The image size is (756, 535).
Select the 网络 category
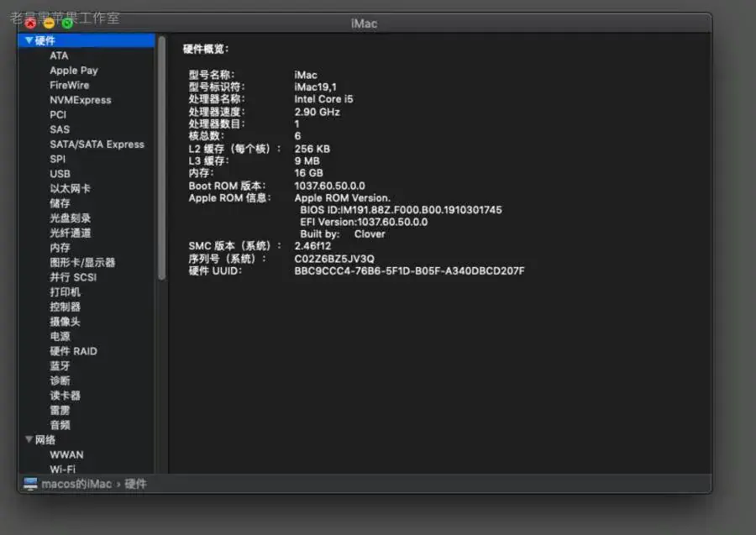pyautogui.click(x=45, y=439)
